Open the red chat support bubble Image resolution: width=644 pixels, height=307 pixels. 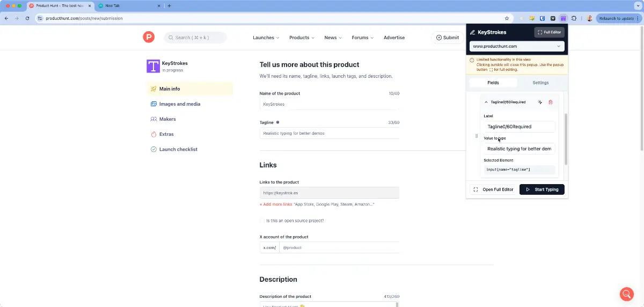(x=626, y=294)
